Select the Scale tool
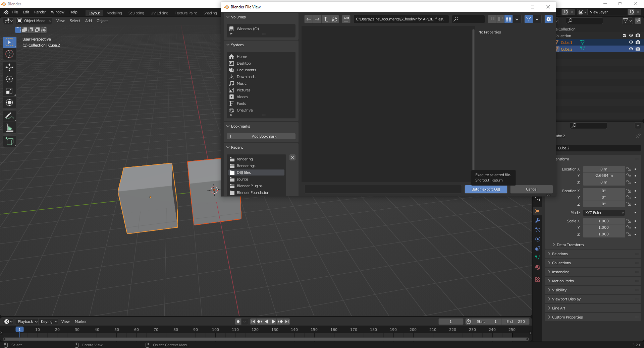 9,91
